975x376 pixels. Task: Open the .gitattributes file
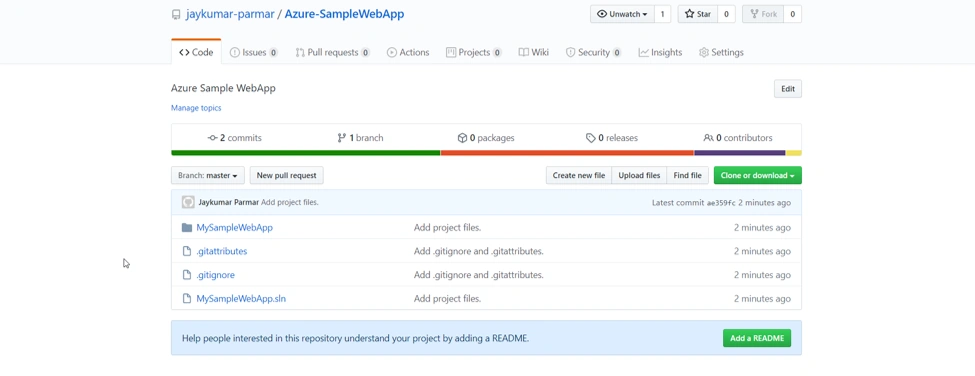[x=221, y=251]
